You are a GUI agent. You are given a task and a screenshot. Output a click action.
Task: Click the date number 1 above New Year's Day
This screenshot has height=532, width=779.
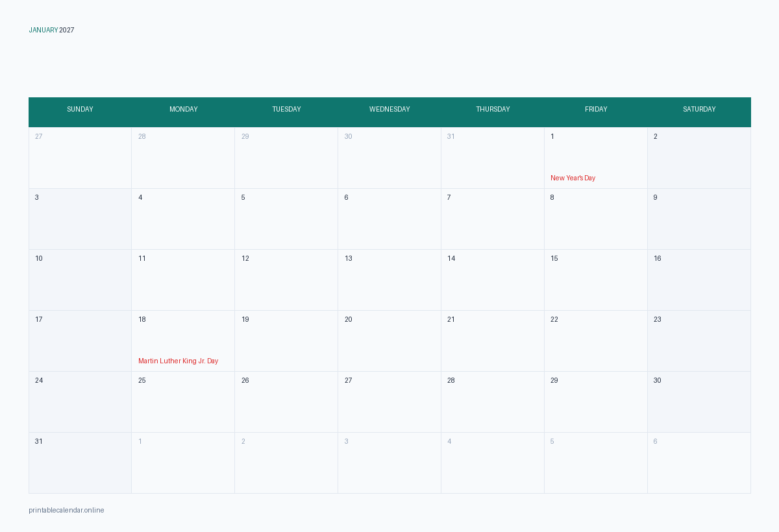[552, 137]
